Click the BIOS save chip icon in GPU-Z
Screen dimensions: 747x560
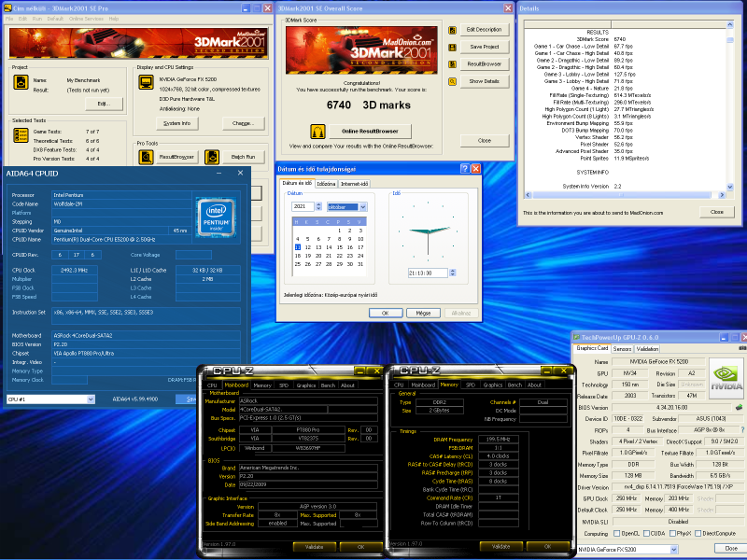tap(739, 407)
